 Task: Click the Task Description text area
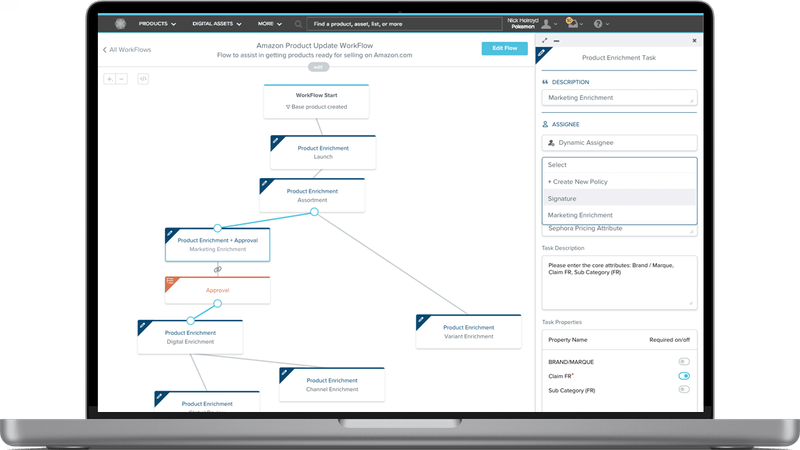click(x=619, y=283)
